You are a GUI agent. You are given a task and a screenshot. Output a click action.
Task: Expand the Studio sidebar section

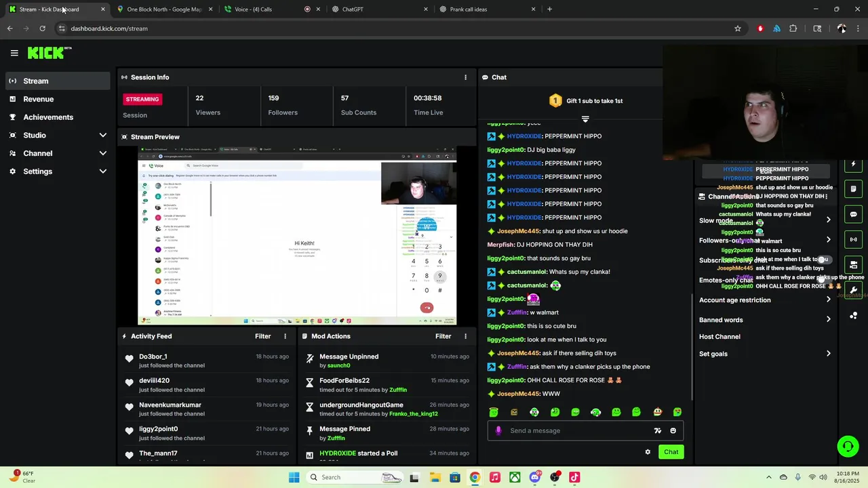103,136
